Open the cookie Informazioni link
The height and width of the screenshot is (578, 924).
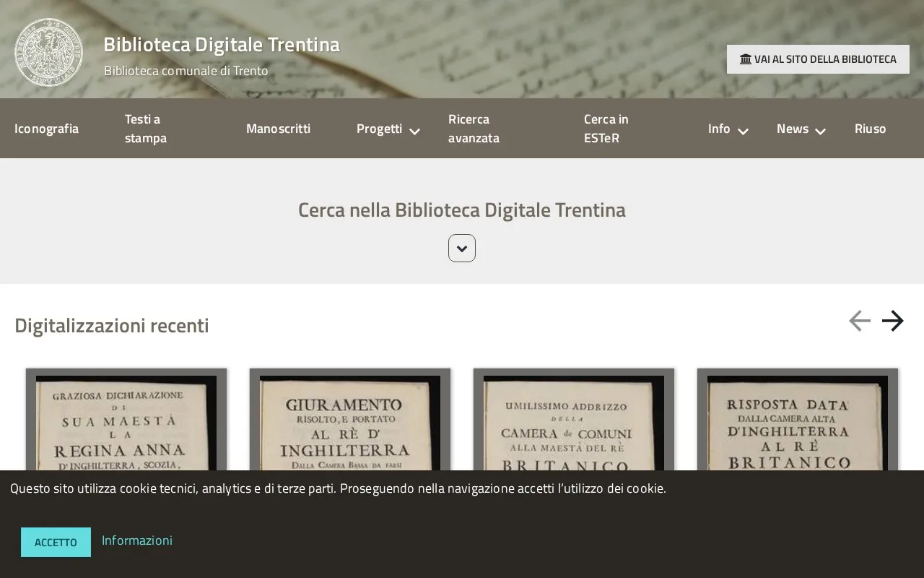(x=137, y=540)
